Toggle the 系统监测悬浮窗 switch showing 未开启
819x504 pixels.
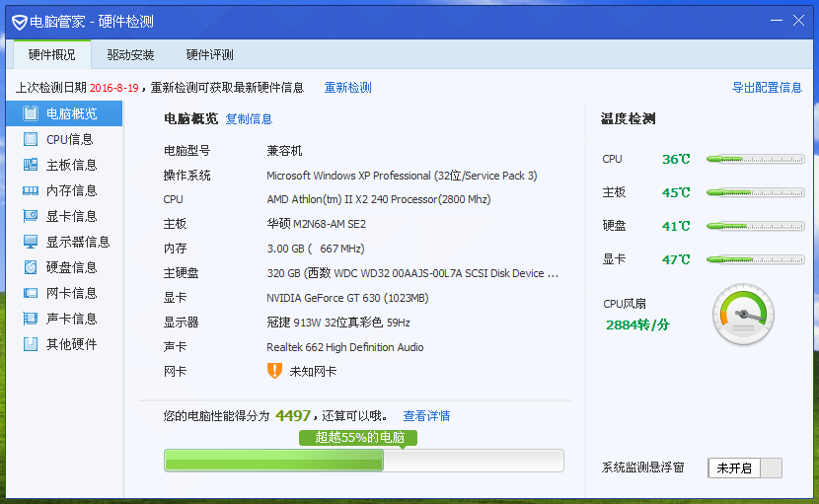(745, 468)
